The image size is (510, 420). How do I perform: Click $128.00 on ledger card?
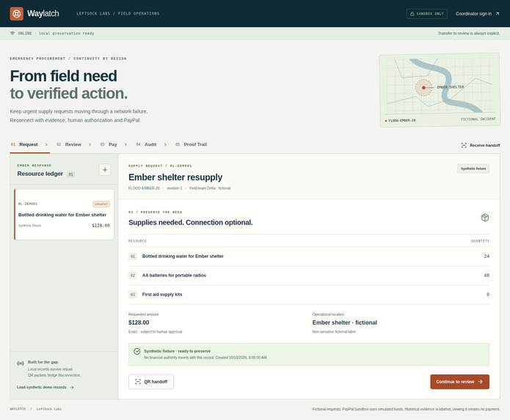point(101,226)
